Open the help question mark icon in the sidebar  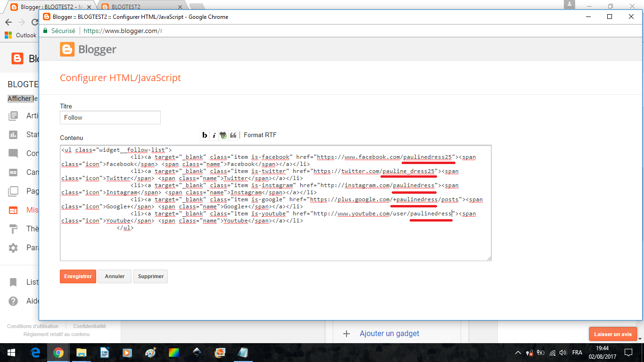tap(13, 301)
